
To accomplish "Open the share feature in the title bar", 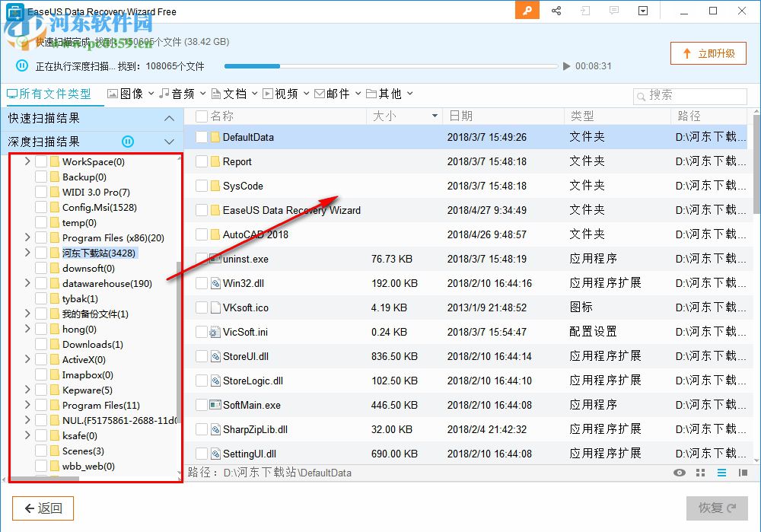I will (556, 11).
